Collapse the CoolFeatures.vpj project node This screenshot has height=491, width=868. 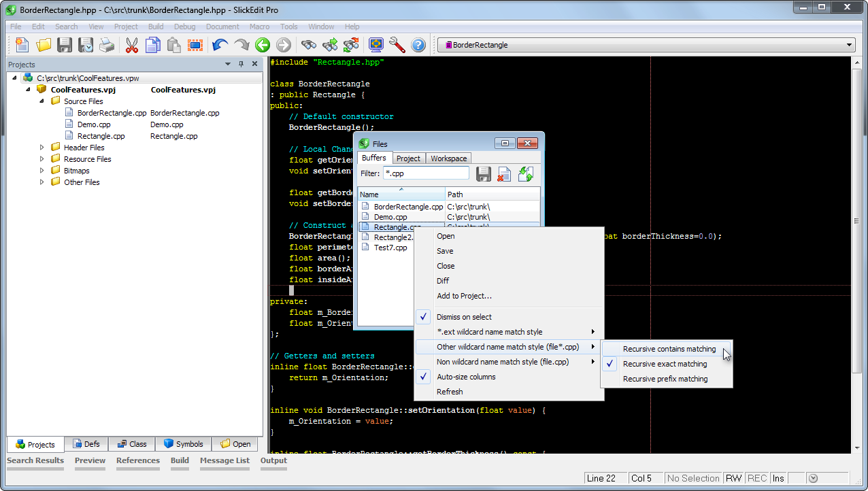(x=29, y=90)
